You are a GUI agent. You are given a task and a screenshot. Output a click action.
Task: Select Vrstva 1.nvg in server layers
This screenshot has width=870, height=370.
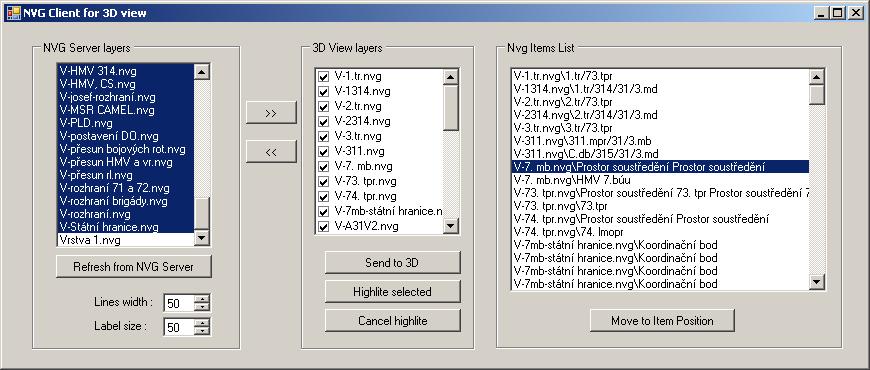click(x=126, y=240)
